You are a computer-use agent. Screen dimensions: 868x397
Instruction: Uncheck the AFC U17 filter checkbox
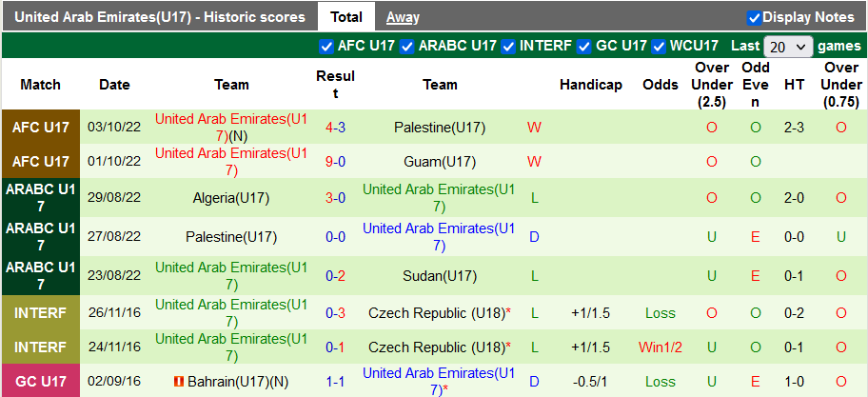[326, 46]
